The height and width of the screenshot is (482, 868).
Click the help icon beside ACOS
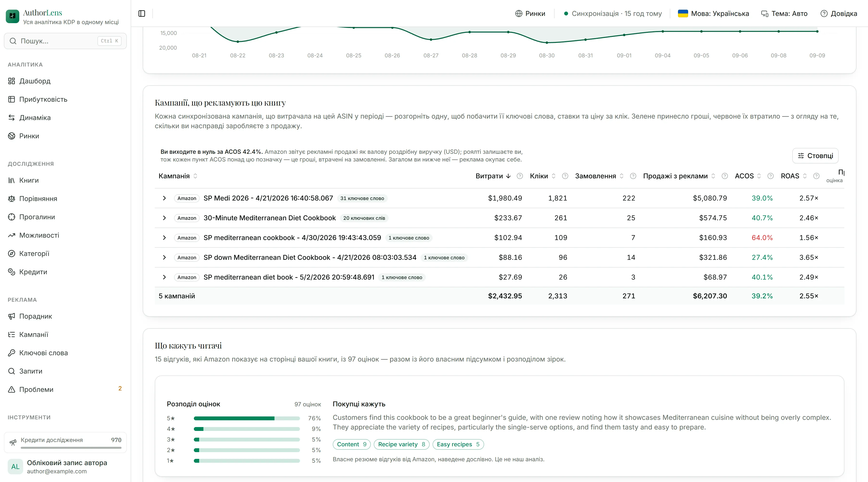[x=770, y=176]
